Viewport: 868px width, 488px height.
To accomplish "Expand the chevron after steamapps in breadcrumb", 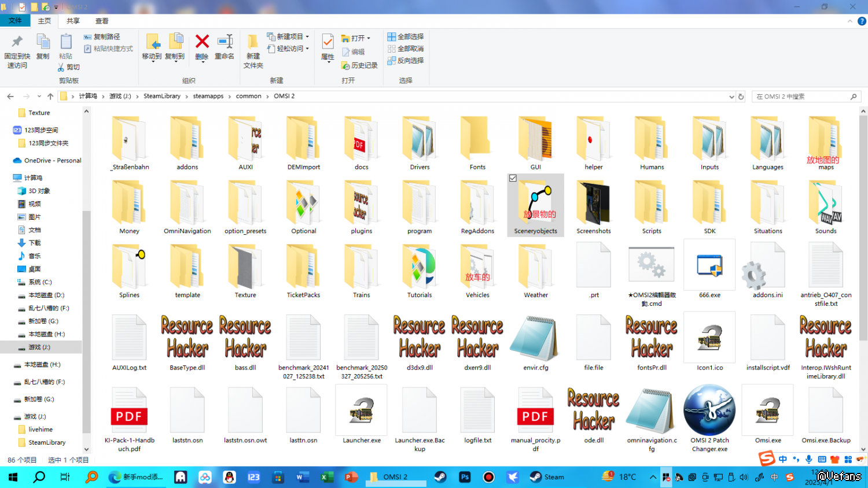I will [x=230, y=97].
